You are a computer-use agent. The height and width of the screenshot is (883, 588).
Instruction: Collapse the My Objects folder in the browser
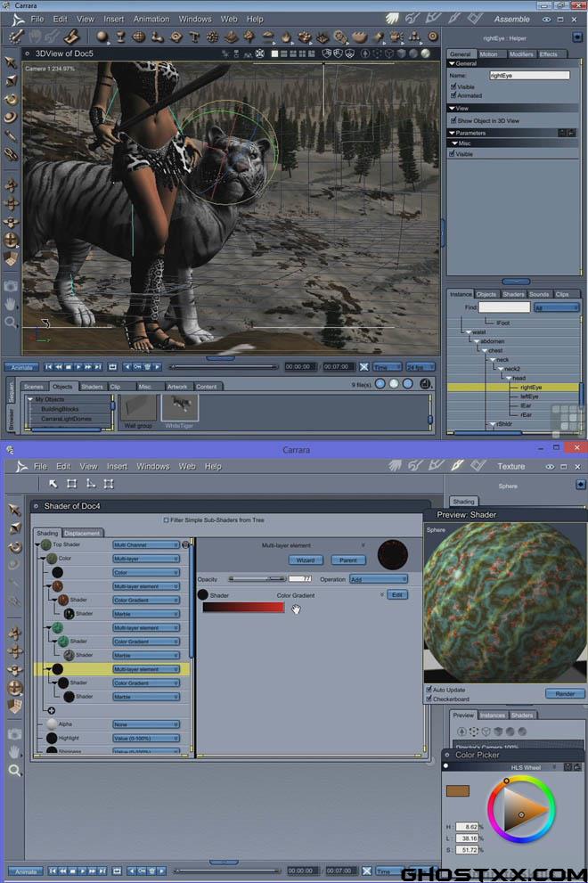pyautogui.click(x=30, y=399)
